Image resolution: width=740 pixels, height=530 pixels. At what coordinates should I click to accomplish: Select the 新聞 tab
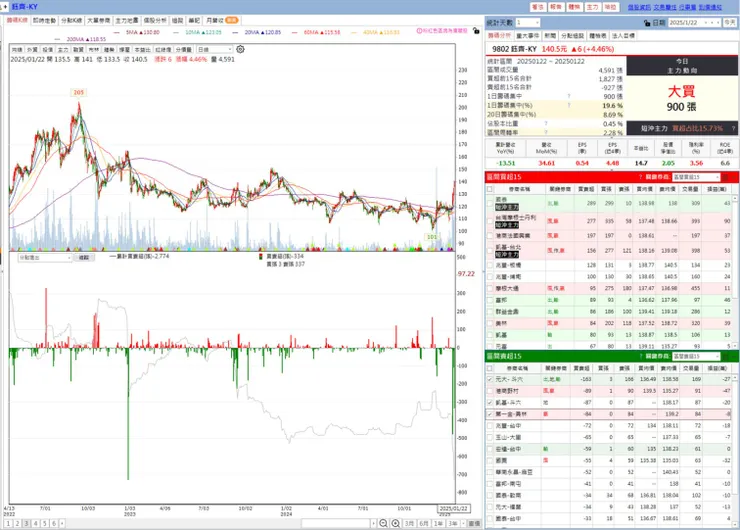tap(550, 36)
